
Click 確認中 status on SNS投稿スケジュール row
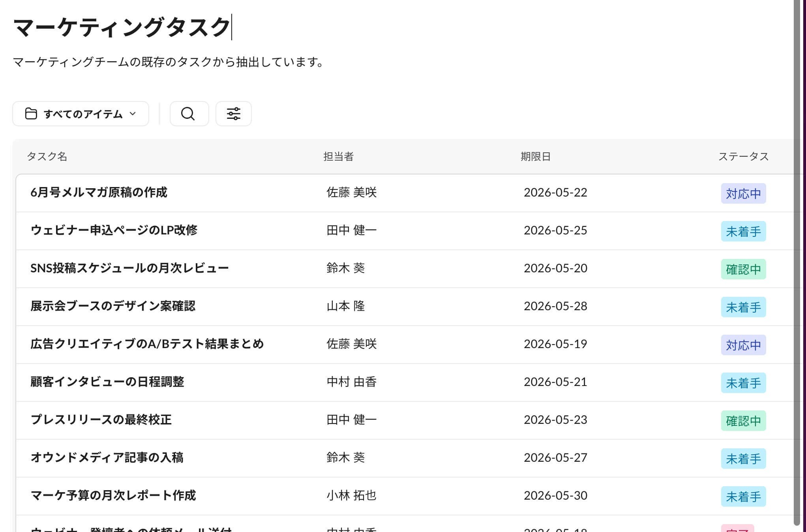click(x=743, y=269)
